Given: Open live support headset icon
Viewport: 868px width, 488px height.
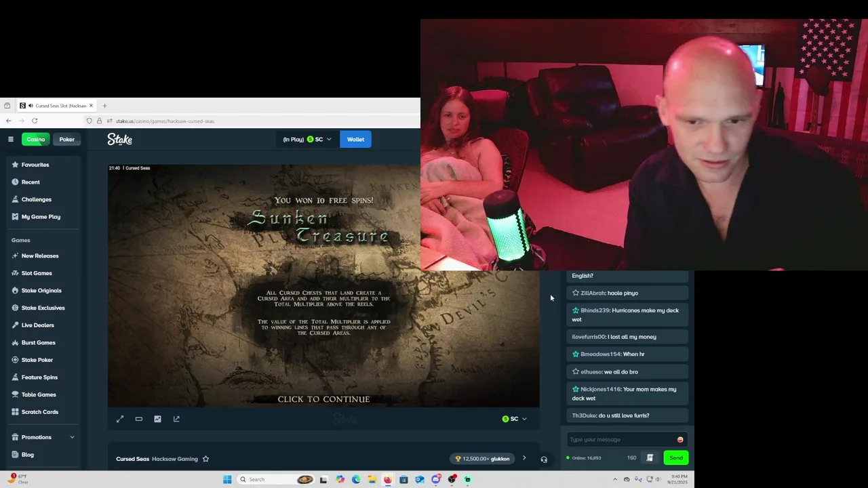Looking at the screenshot, I should [544, 460].
